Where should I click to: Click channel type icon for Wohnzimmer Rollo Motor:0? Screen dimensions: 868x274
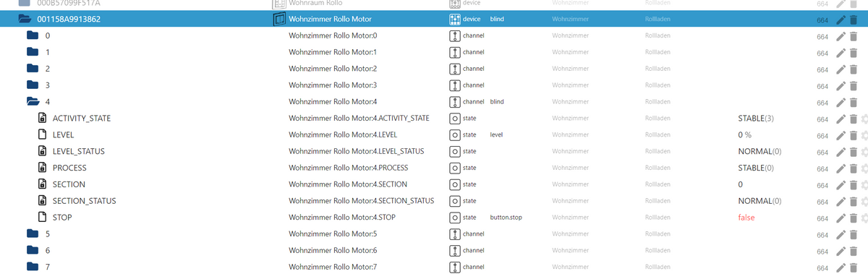[455, 35]
